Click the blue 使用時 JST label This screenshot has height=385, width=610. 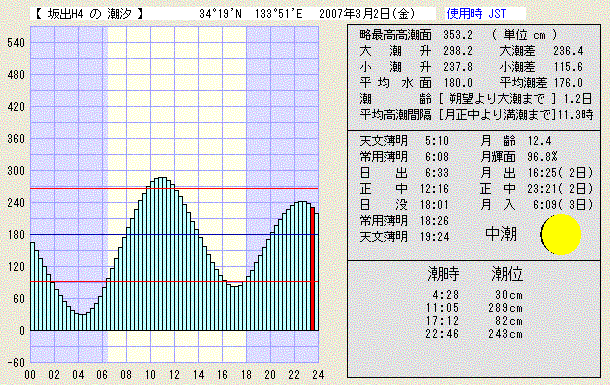[x=476, y=14]
